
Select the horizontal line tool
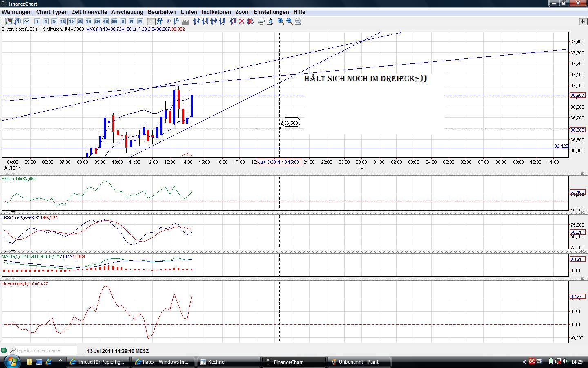click(x=213, y=21)
